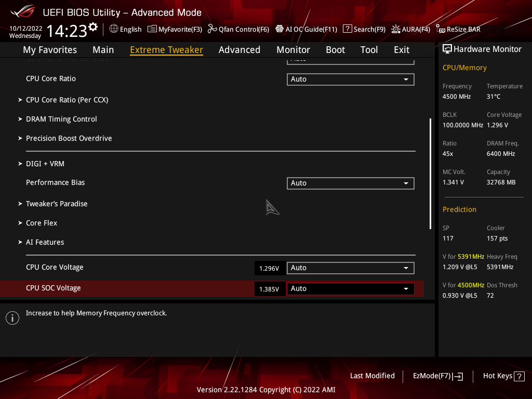Expand DRAM Timing Control submenu
532x399 pixels.
tap(61, 119)
